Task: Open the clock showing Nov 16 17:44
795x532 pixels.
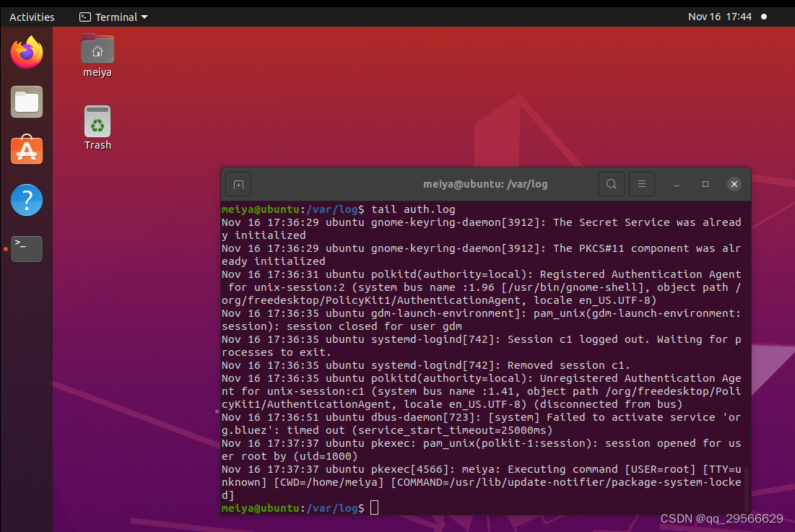Action: [x=719, y=17]
